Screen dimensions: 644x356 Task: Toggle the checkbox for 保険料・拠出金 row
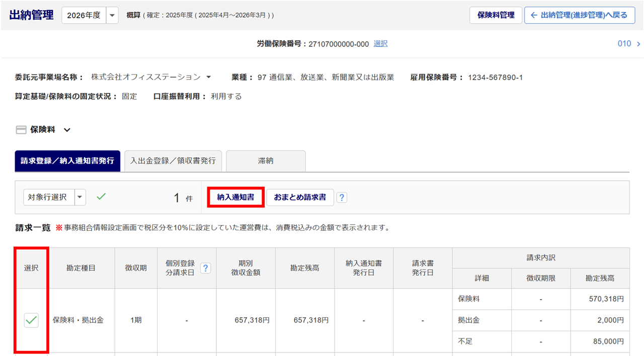click(x=31, y=320)
